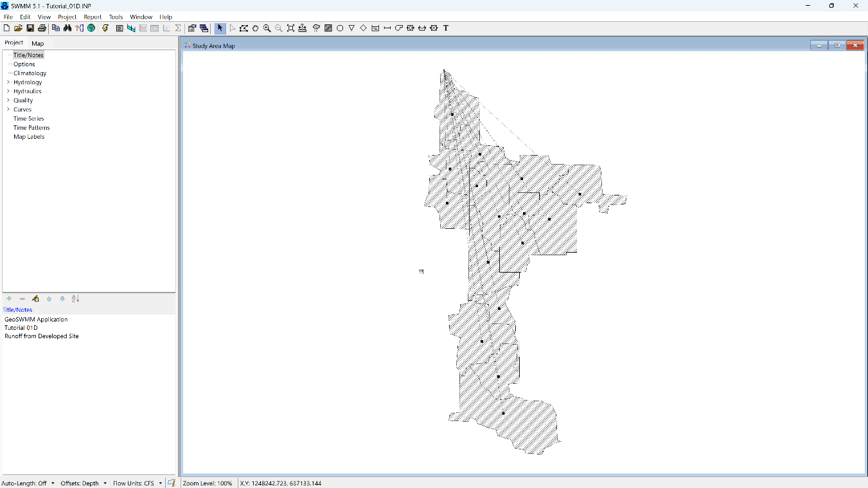Select Time Series in the project tree

(28, 118)
